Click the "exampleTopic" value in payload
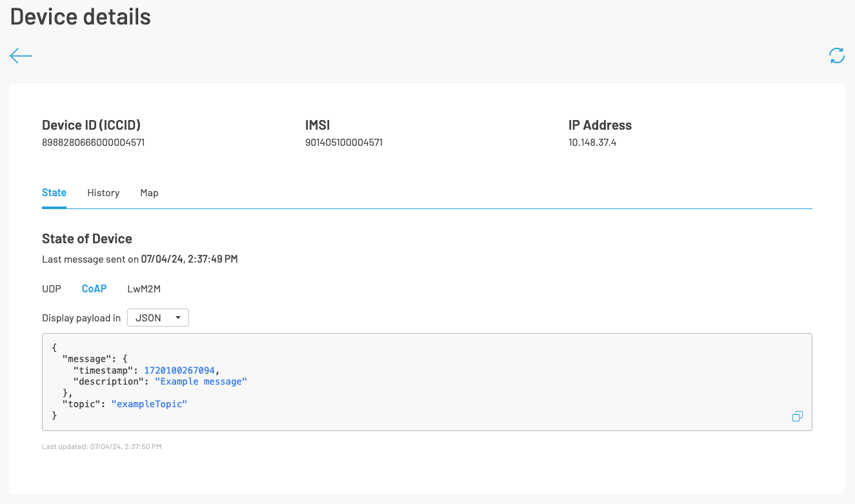The width and height of the screenshot is (855, 504). point(149,404)
